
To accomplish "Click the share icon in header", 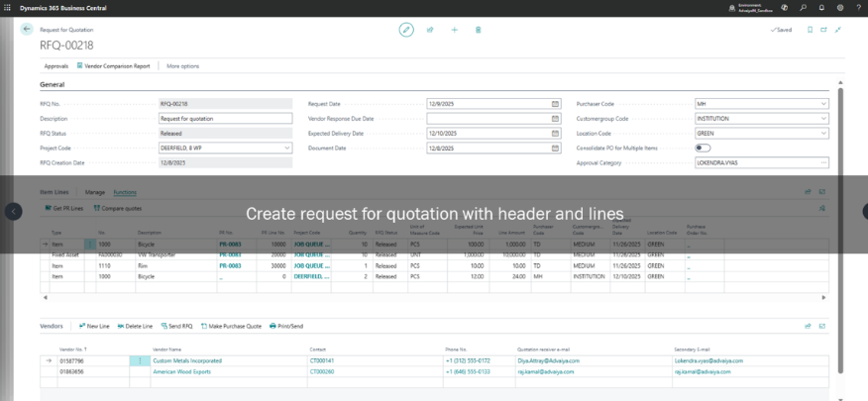I will [430, 30].
